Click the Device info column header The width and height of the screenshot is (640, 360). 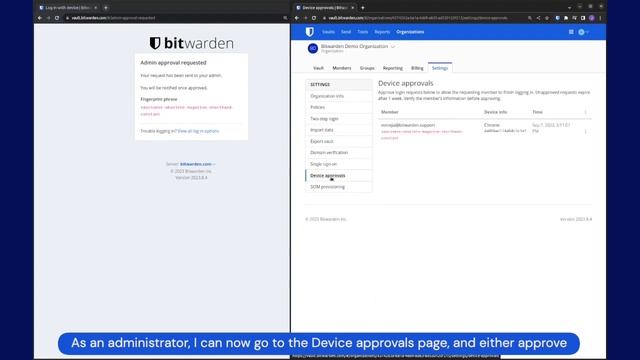click(x=496, y=112)
